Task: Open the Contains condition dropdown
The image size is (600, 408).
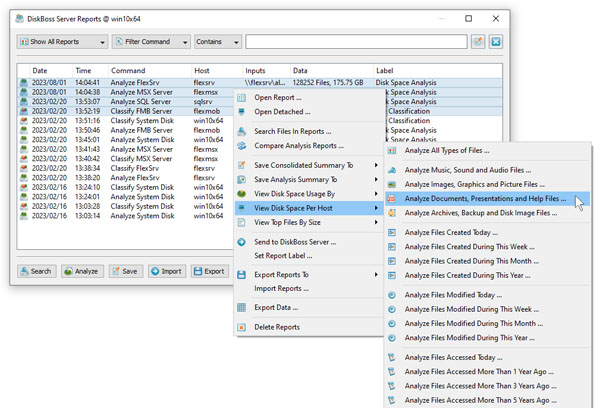Action: click(218, 42)
